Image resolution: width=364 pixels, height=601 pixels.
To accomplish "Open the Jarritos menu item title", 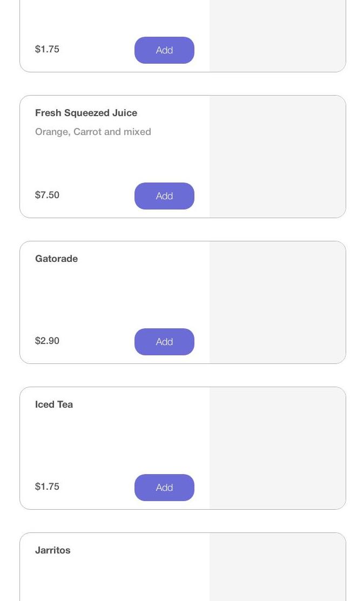I will point(53,550).
